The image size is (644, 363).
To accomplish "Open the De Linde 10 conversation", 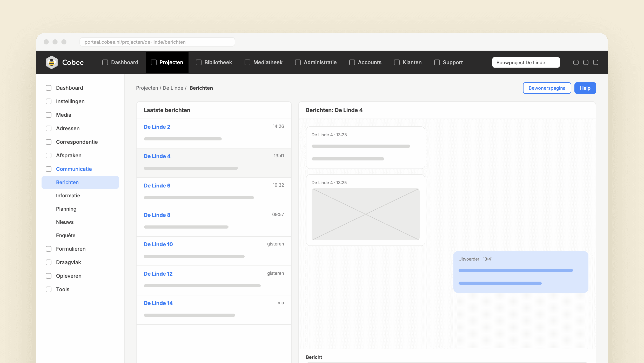I will [x=214, y=251].
